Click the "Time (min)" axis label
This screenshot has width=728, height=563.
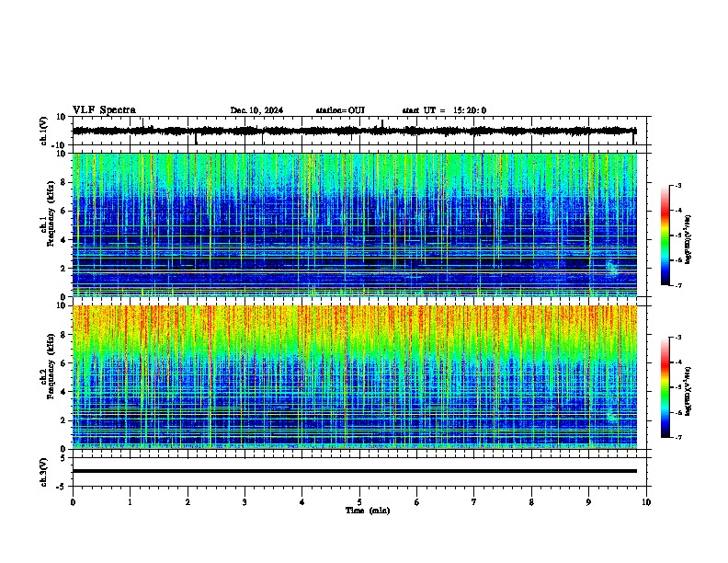[x=368, y=511]
